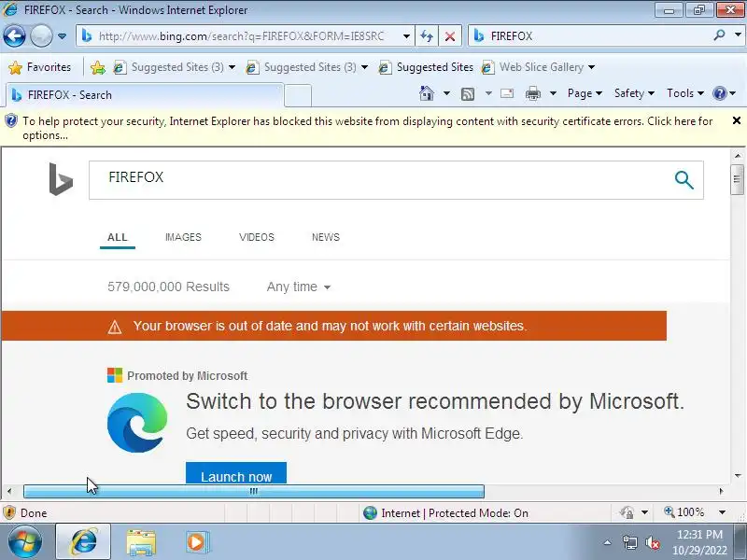The image size is (747, 560).
Task: Show hidden tray icons arrow
Action: click(x=608, y=542)
